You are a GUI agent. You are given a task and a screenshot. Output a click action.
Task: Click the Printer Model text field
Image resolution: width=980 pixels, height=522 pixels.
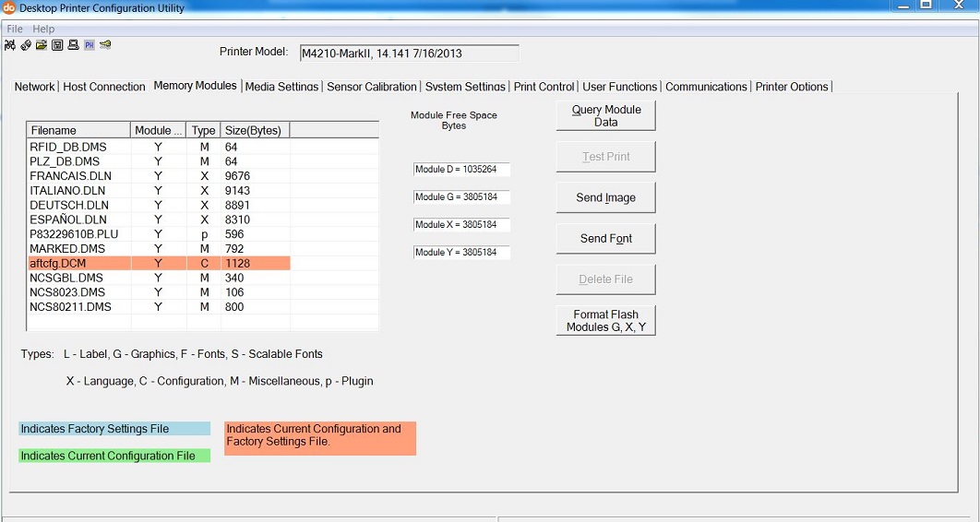pyautogui.click(x=410, y=53)
